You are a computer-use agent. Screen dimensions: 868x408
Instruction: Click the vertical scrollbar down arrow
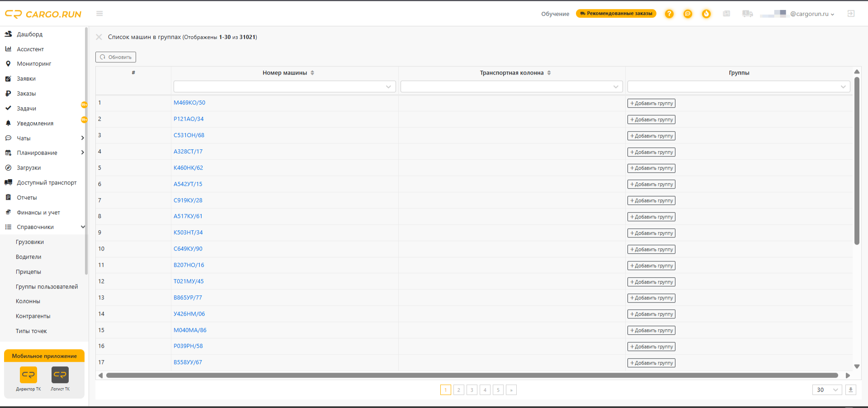[857, 366]
